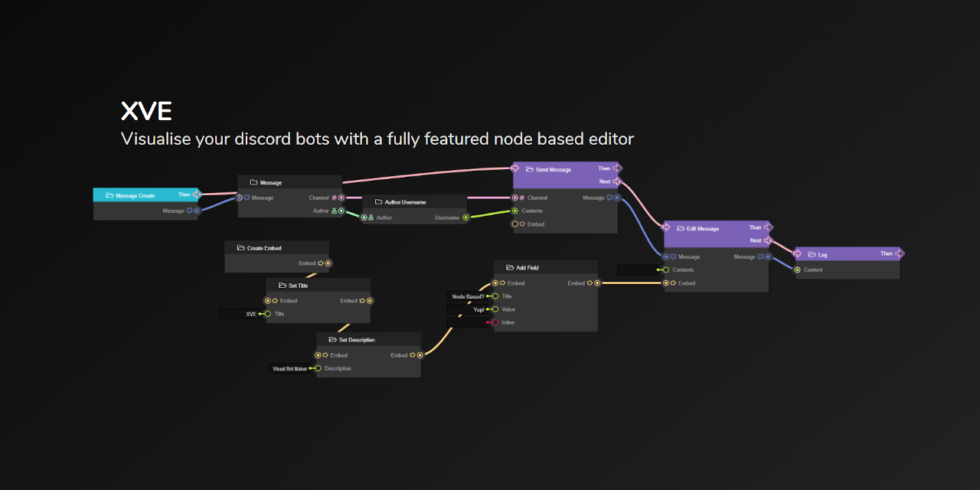The image size is (980, 490).
Task: Click the message bubble icon on Edit Message output
Action: [759, 256]
